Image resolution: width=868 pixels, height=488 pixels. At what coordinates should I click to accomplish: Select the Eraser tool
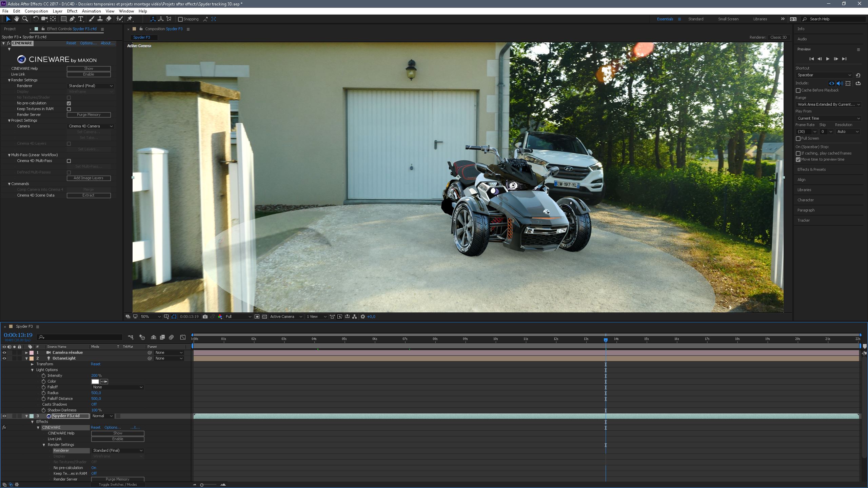pos(108,19)
